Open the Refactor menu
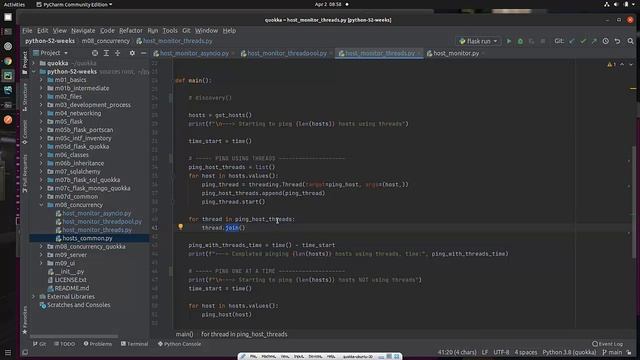This screenshot has height=360, width=640. 131,31
